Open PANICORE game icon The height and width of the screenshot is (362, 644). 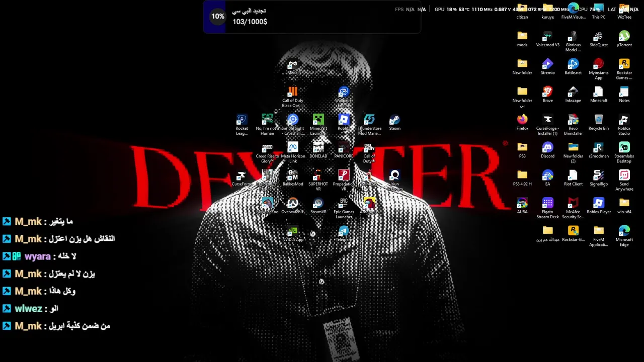tap(344, 150)
